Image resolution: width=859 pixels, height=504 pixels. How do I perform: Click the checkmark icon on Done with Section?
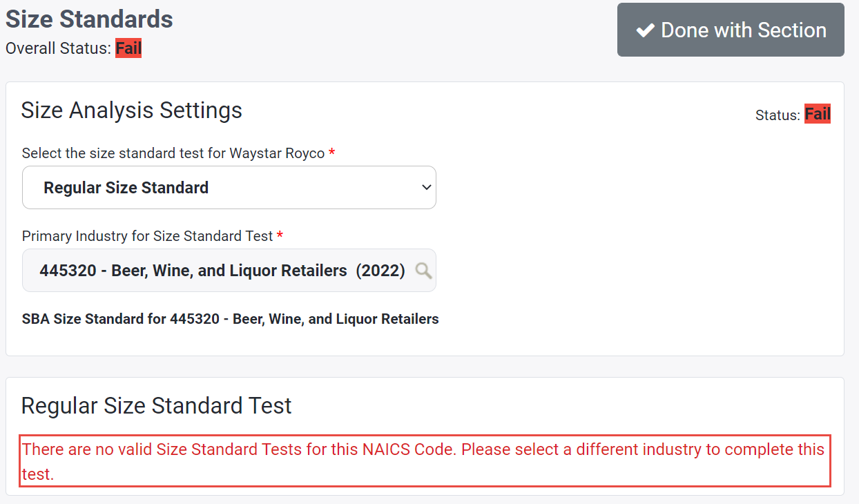645,30
